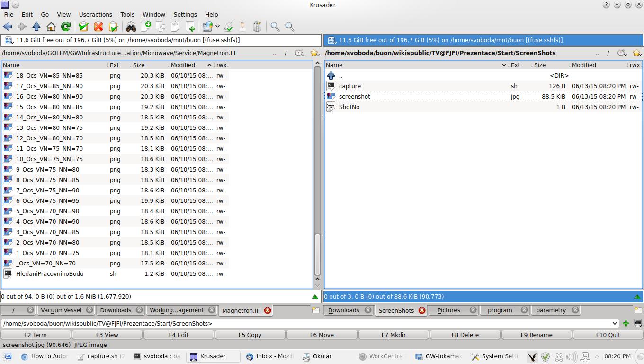Screen dimensions: 644x364
Task: Select file 18_Ocs_VN=85_NN=85
Action: [x=115, y=76]
